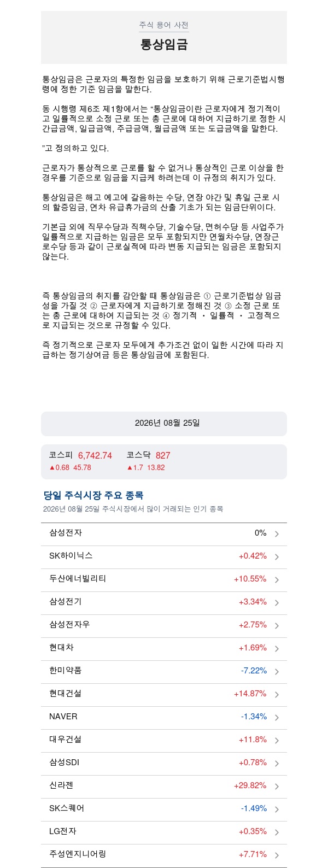Open the 현대건설 chevron icon
The image size is (328, 868).
point(277,695)
